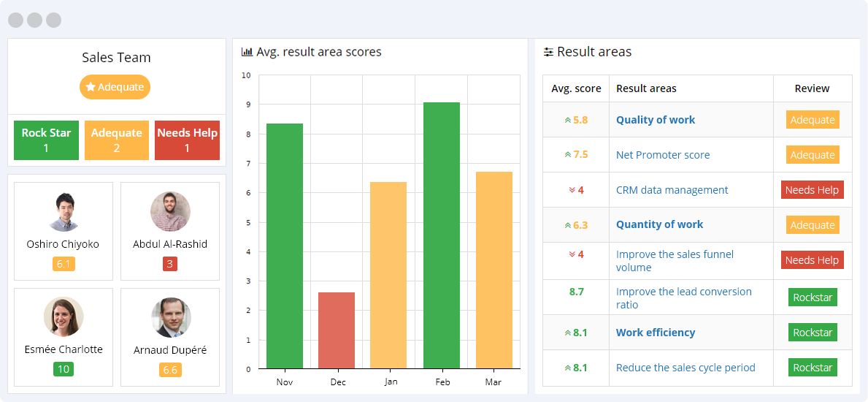The height and width of the screenshot is (402, 868).
Task: Open Improve the lead conversion ratio link
Action: pyautogui.click(x=683, y=298)
